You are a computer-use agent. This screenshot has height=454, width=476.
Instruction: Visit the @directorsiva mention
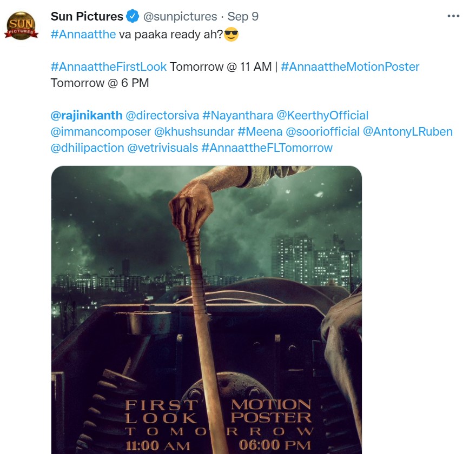tap(162, 116)
